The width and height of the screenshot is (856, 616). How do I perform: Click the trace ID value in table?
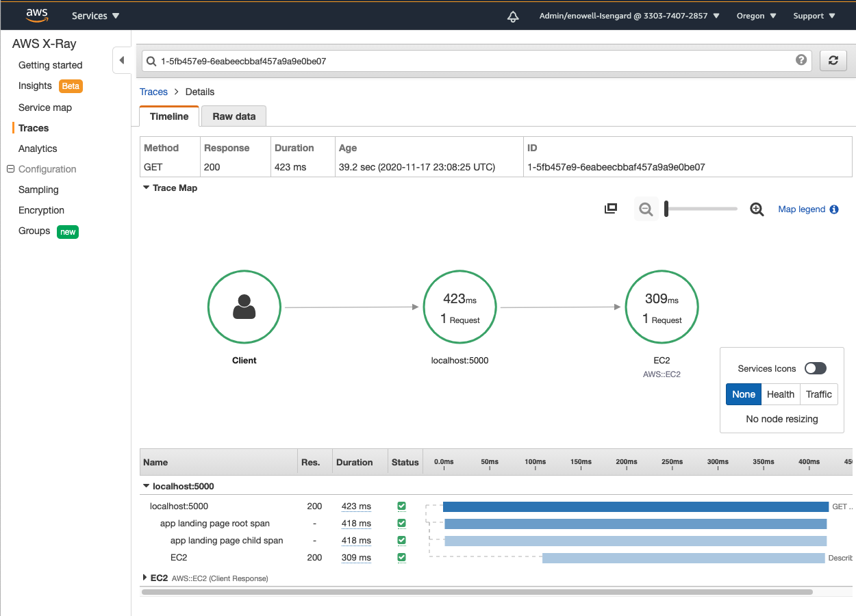coord(616,167)
